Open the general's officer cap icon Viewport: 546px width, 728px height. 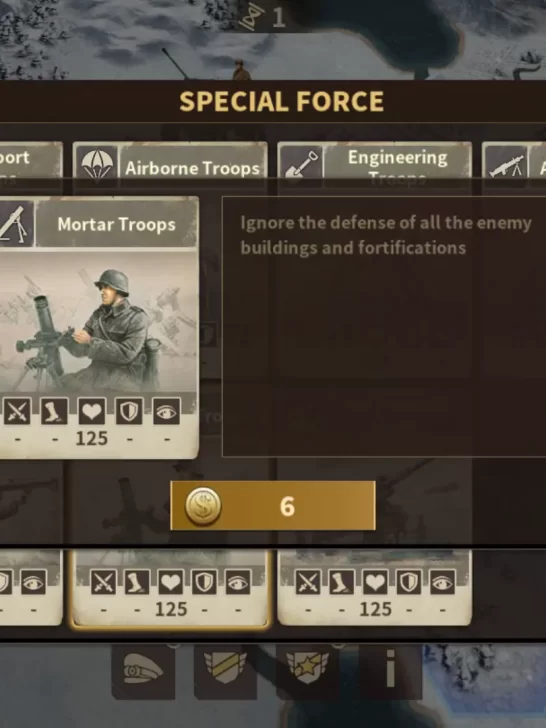(x=143, y=671)
